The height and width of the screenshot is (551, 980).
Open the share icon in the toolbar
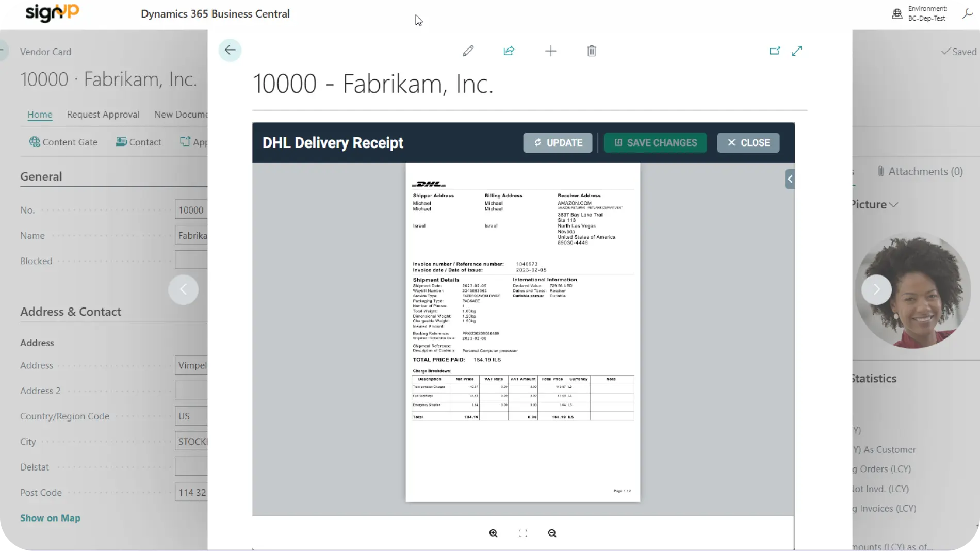pyautogui.click(x=509, y=51)
